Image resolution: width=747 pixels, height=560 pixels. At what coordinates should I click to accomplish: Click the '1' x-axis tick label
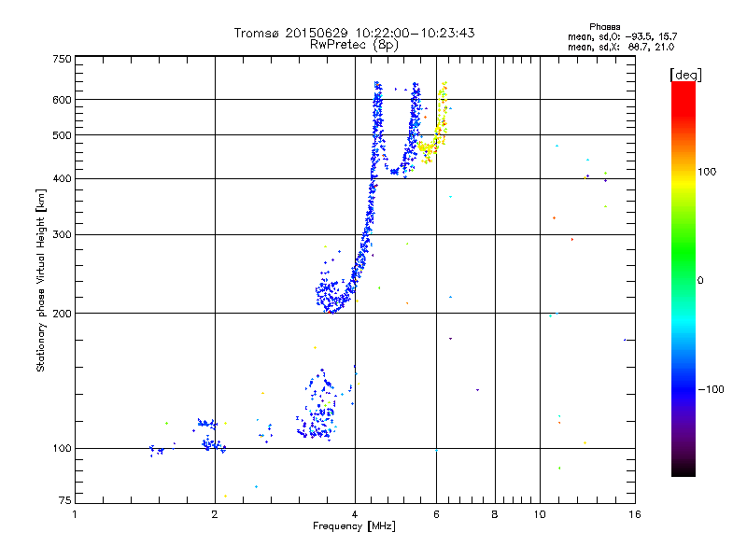[x=75, y=514]
